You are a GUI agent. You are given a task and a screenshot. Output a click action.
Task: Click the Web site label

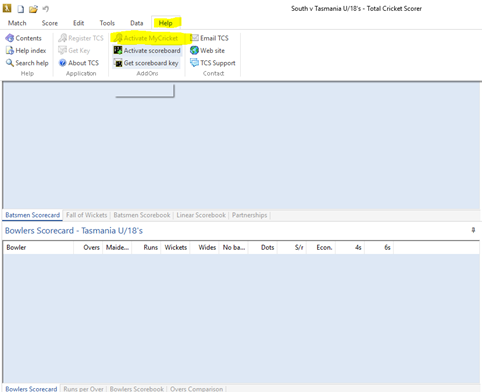[212, 50]
